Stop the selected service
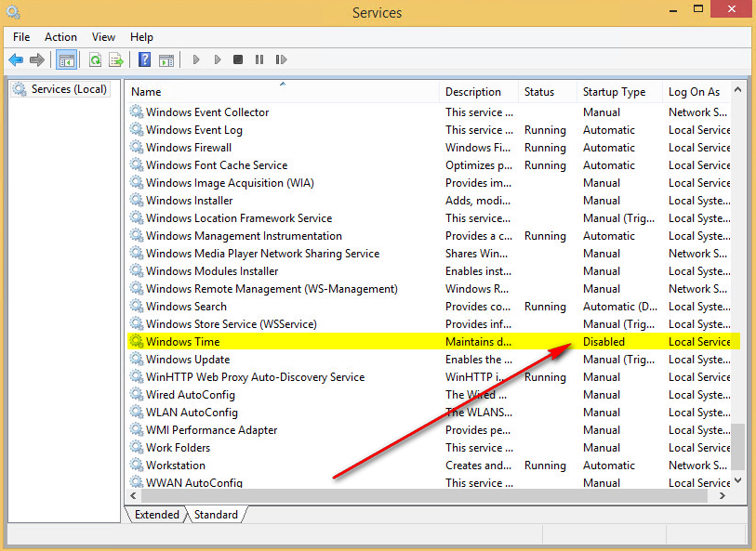Image resolution: width=756 pixels, height=551 pixels. (237, 59)
